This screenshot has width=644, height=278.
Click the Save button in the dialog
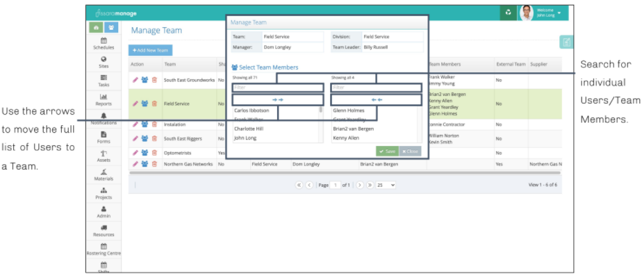(388, 151)
